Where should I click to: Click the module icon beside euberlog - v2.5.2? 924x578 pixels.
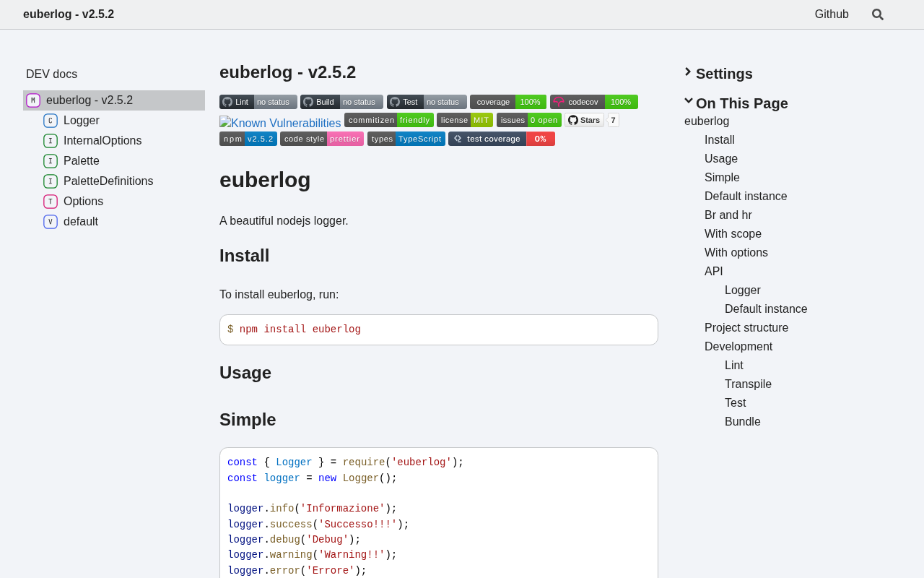coord(33,100)
